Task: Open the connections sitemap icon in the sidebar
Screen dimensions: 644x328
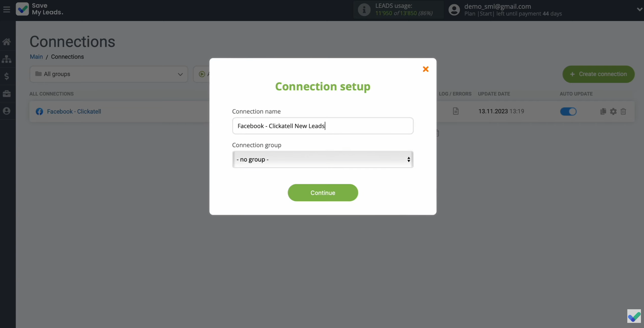Action: pyautogui.click(x=6, y=59)
